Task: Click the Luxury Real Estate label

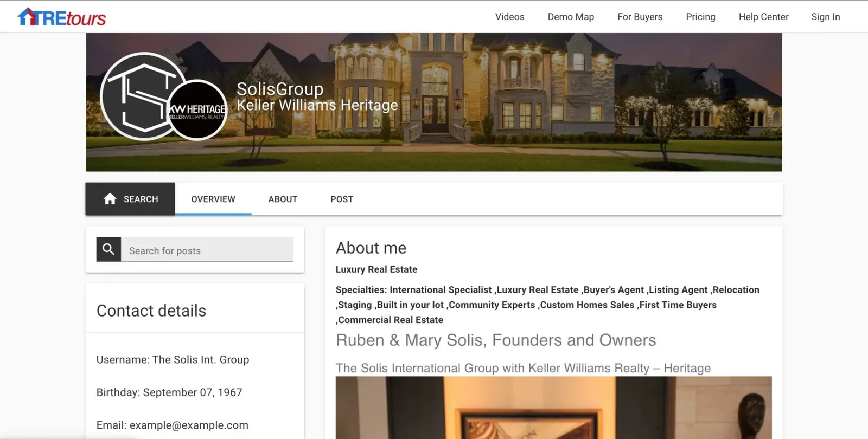Action: pyautogui.click(x=376, y=269)
